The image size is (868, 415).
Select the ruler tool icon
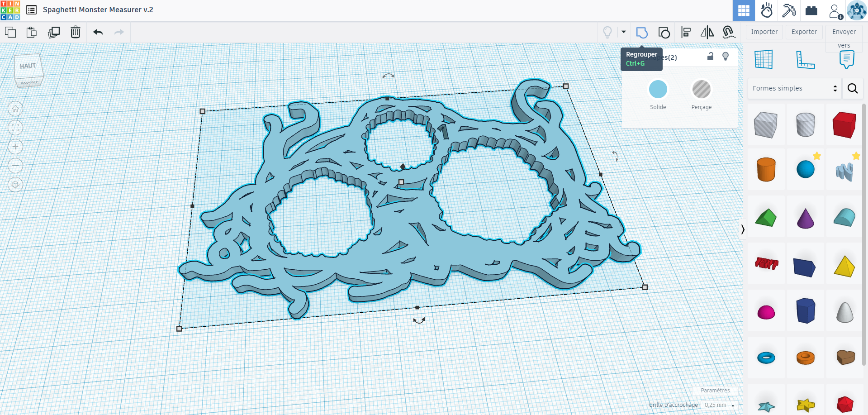(x=805, y=60)
